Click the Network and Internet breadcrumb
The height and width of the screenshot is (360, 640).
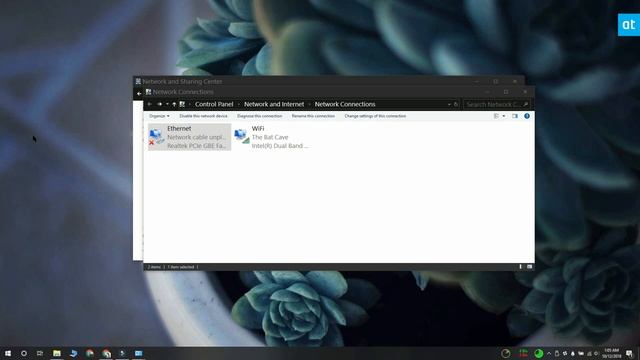(x=274, y=104)
